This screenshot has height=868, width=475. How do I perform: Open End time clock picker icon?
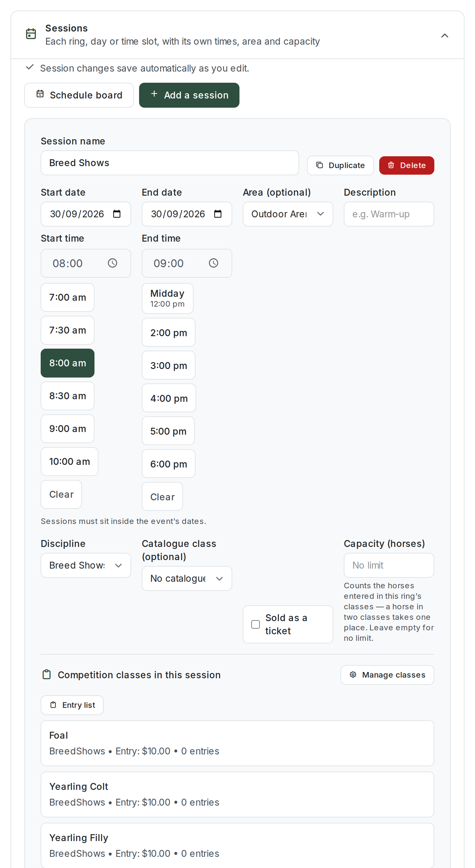[214, 263]
